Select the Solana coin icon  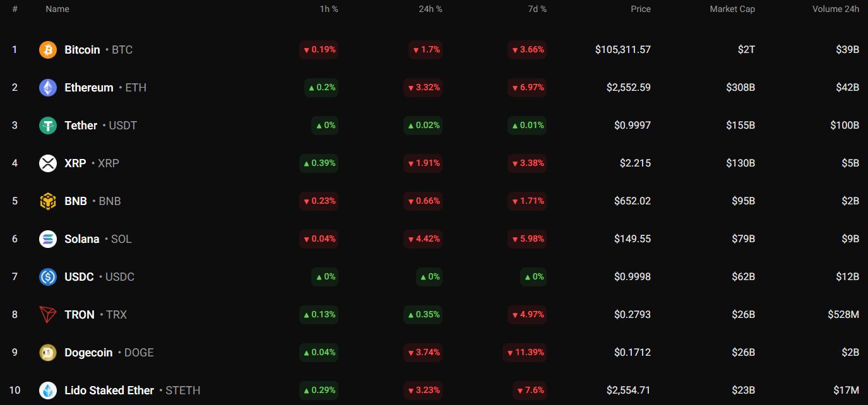[x=48, y=238]
